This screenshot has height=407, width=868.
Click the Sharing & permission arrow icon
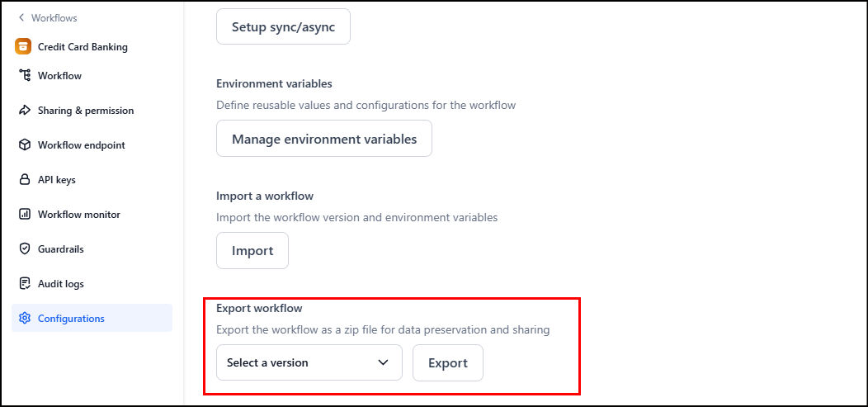[x=24, y=111]
